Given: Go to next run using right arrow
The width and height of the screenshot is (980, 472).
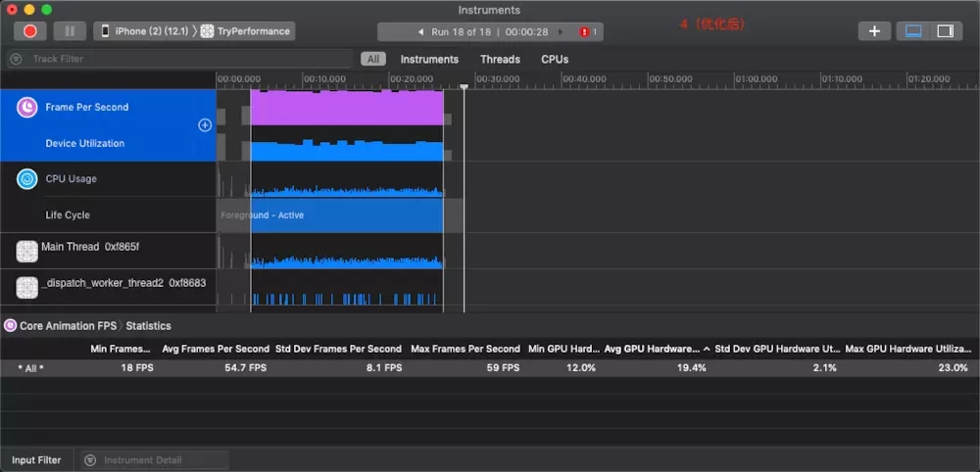Looking at the screenshot, I should (x=561, y=32).
